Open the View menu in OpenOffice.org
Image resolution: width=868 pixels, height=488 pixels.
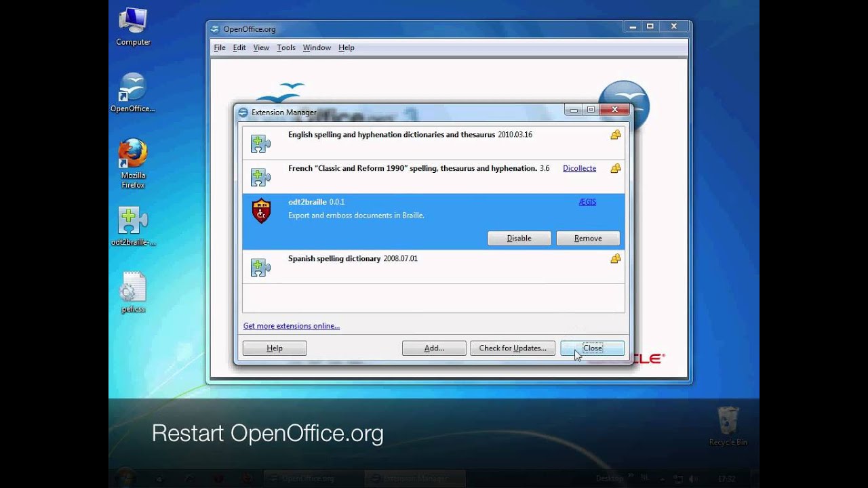click(261, 47)
